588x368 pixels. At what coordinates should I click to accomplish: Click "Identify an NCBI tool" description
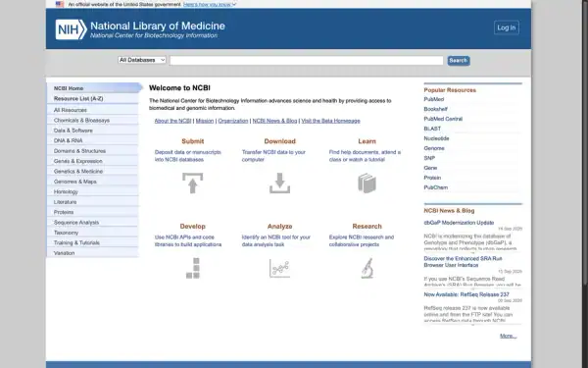pos(276,241)
